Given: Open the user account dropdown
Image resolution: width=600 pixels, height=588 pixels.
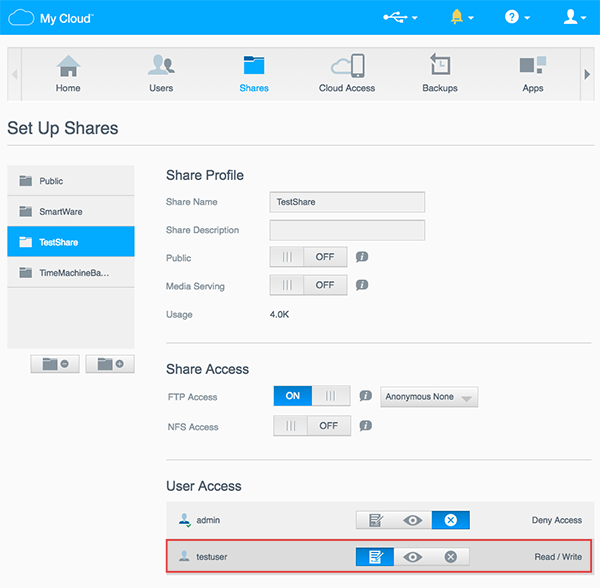Looking at the screenshot, I should [574, 17].
